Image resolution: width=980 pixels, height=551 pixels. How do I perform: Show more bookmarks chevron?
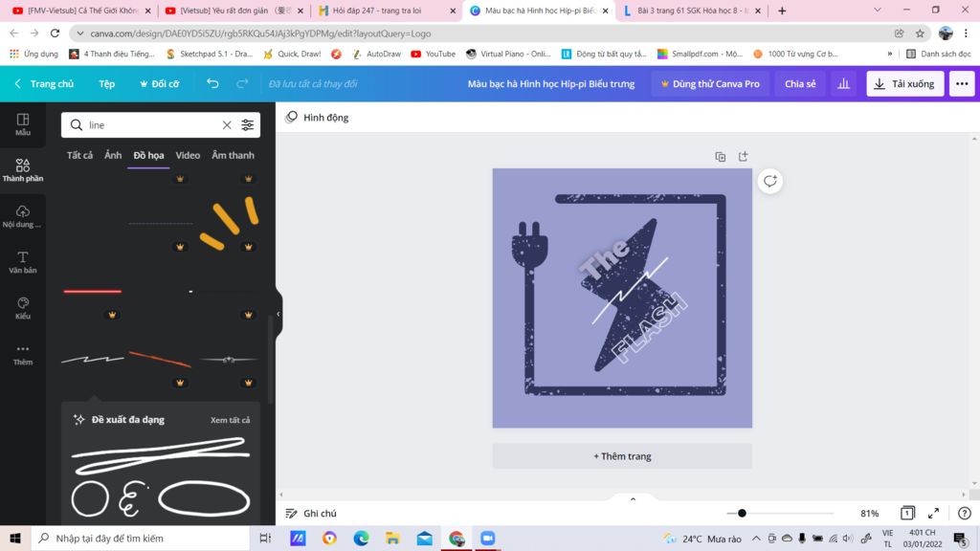pos(890,54)
